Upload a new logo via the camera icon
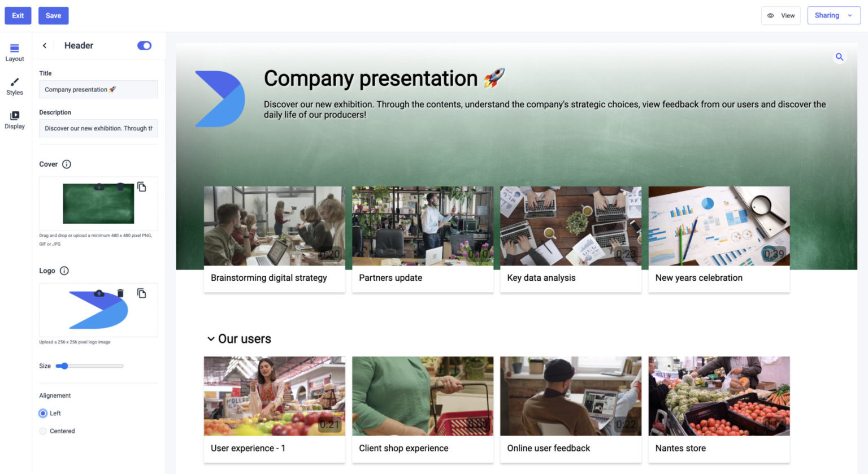 [x=99, y=293]
